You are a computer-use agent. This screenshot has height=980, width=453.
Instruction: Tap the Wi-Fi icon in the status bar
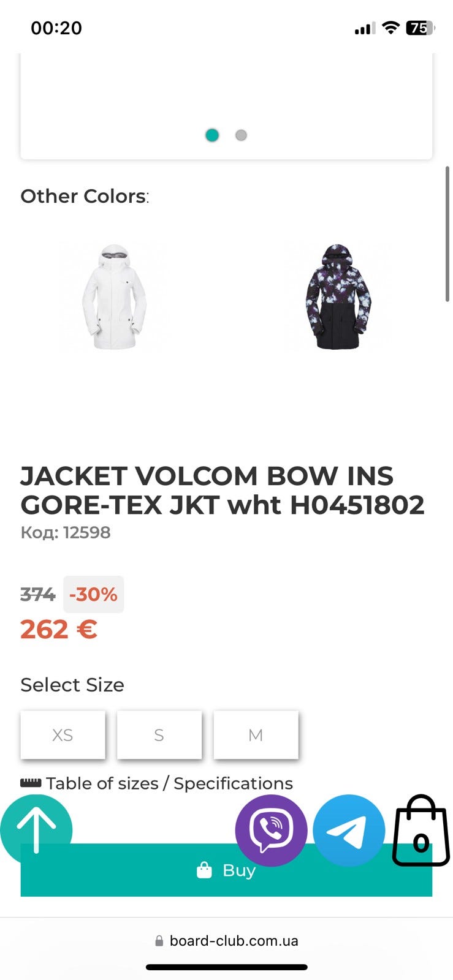point(390,28)
